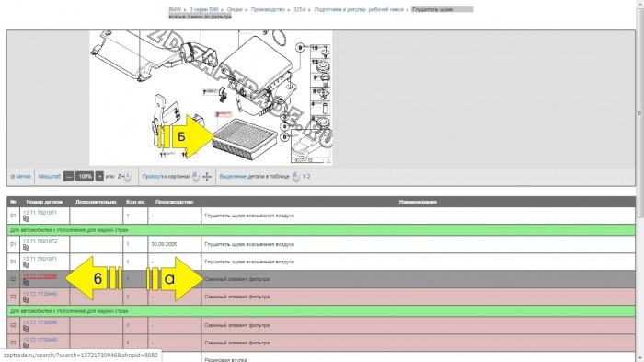Go to 3 серии E46 breadcrumb
This screenshot has width=644, height=362.
[x=204, y=9]
